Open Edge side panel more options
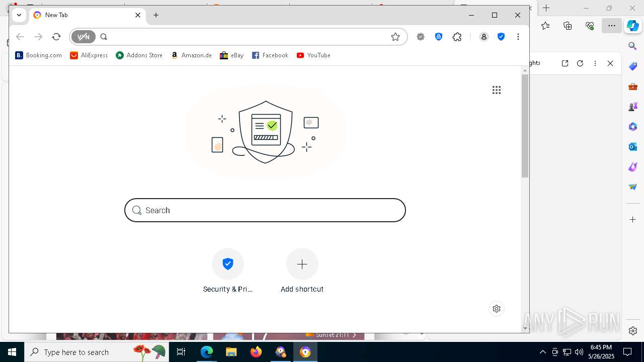 click(595, 63)
